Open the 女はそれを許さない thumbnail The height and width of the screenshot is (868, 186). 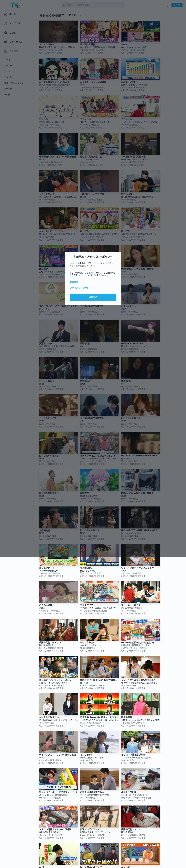click(58, 705)
